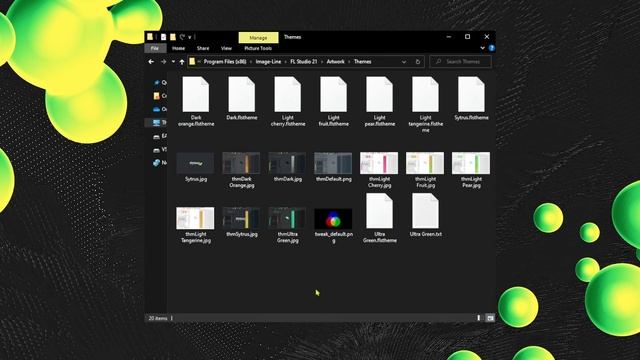Click the 20 items status bar text
640x360 pixels.
click(158, 318)
